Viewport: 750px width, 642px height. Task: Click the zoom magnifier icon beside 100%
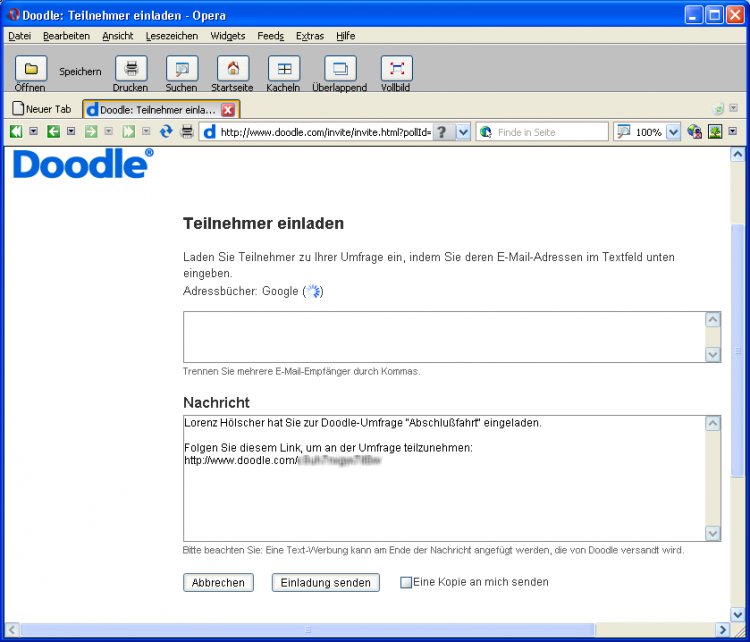(x=624, y=132)
